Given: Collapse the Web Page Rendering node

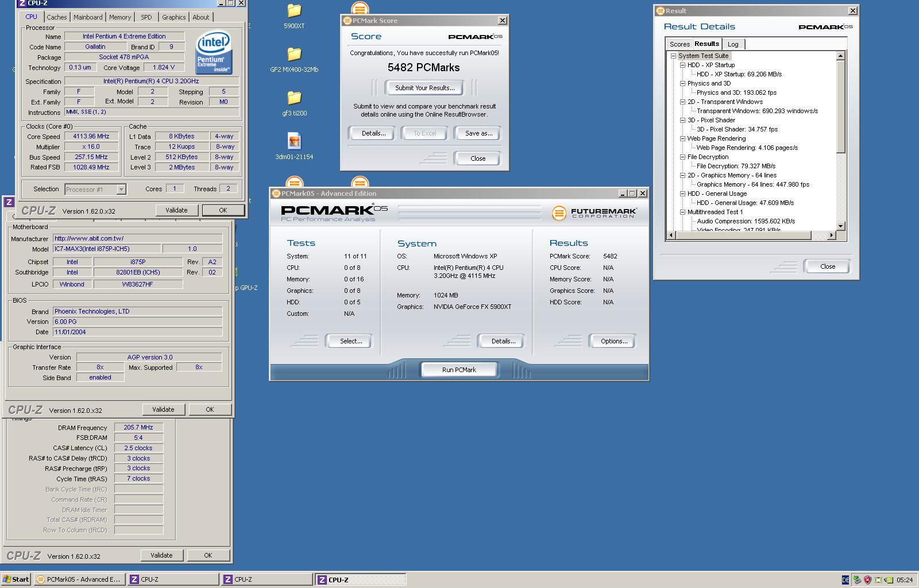Looking at the screenshot, I should [x=682, y=138].
